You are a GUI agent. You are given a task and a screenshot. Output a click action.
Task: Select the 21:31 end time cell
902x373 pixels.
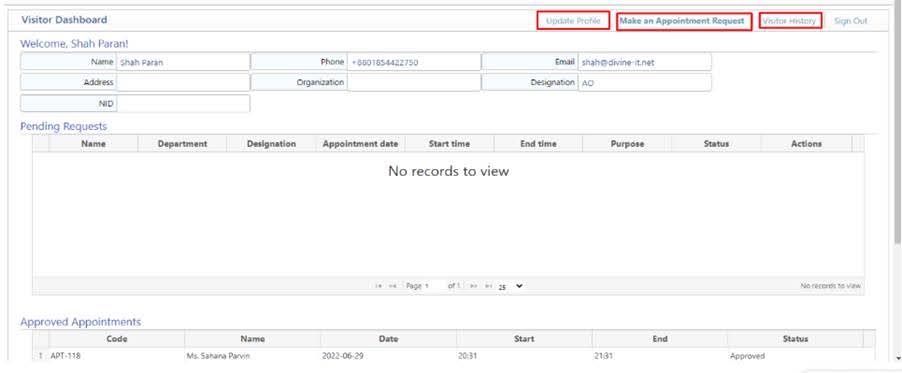tap(660, 356)
